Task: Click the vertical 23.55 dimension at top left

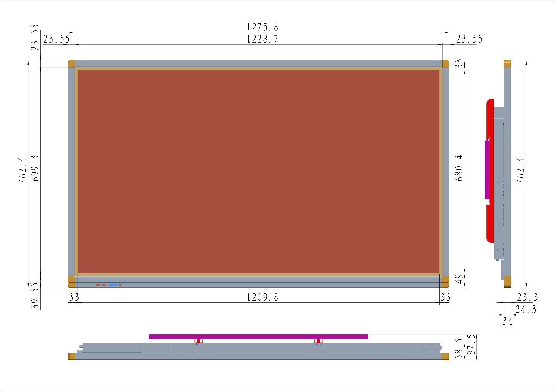Action: tap(35, 37)
